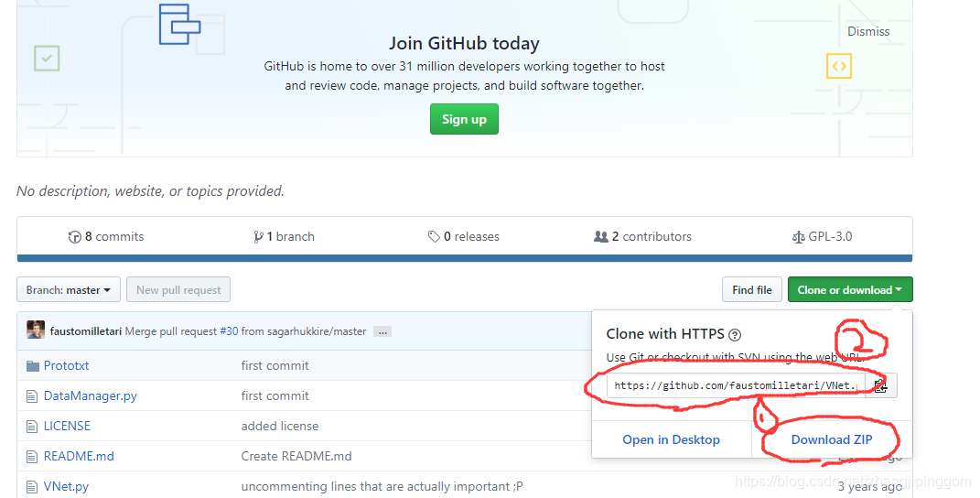This screenshot has height=498, width=980.
Task: Open the GPL-3.0 license link
Action: click(823, 236)
